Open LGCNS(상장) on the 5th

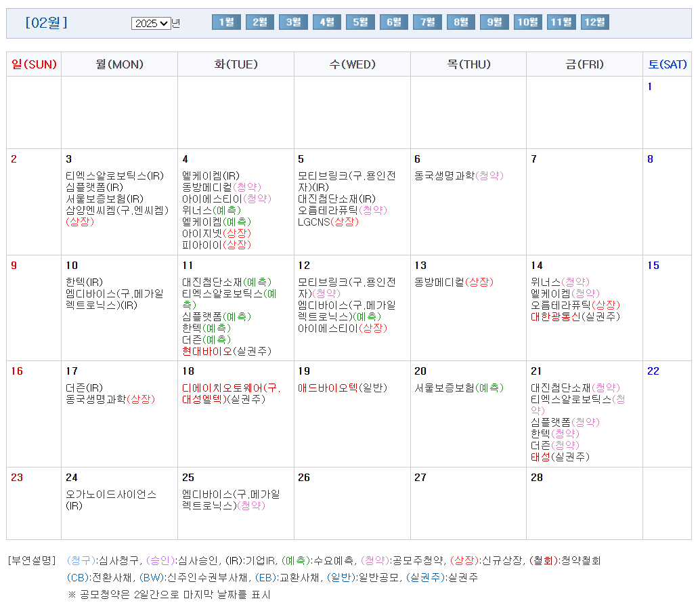[328, 222]
